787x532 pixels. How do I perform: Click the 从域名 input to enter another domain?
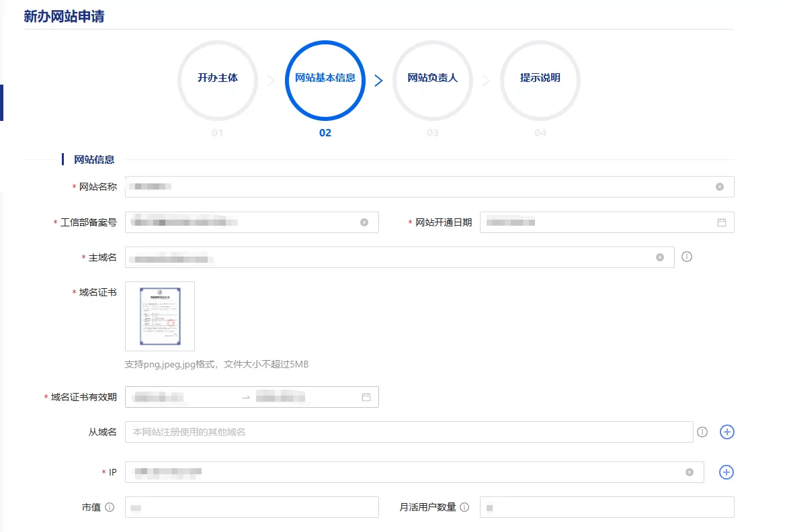(403, 432)
